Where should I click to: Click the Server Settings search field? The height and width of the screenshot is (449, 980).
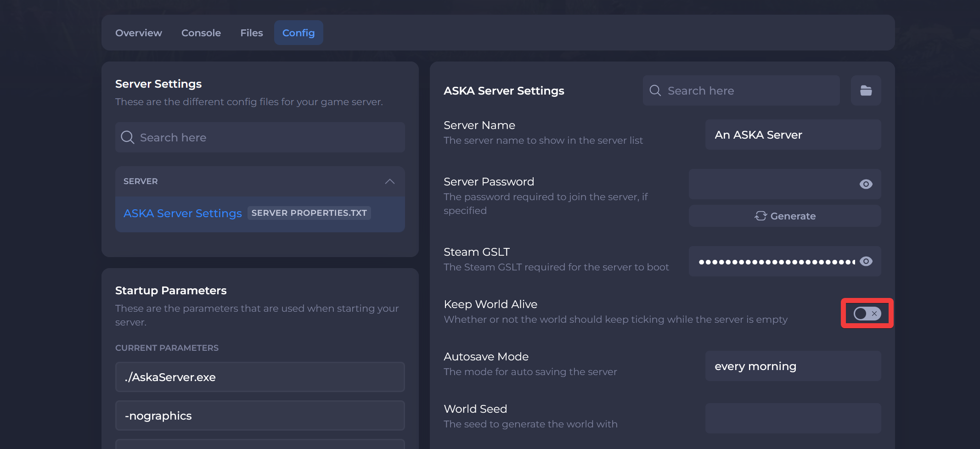[x=260, y=137]
